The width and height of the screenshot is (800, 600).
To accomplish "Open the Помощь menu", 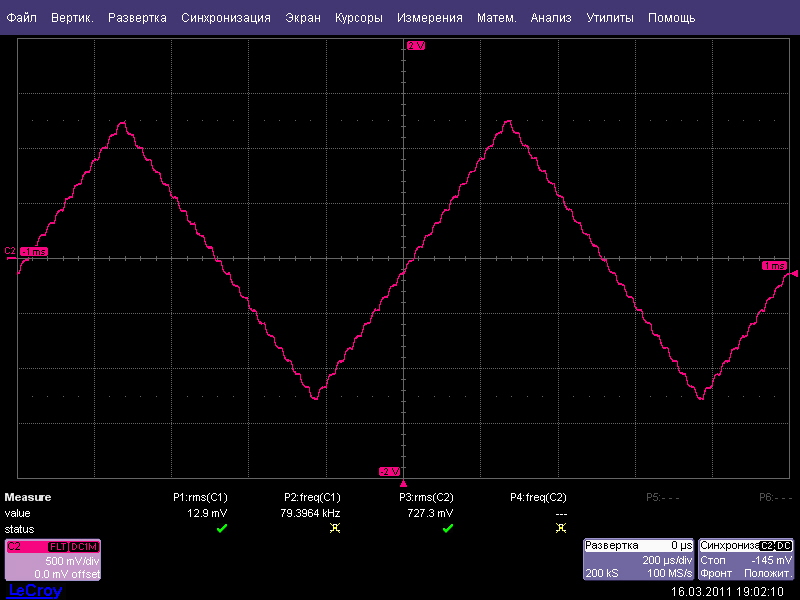I will click(x=671, y=18).
